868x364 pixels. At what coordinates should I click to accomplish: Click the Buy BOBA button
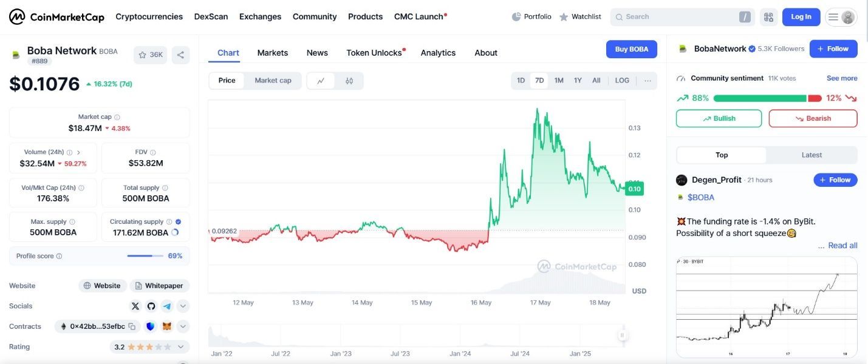(631, 49)
